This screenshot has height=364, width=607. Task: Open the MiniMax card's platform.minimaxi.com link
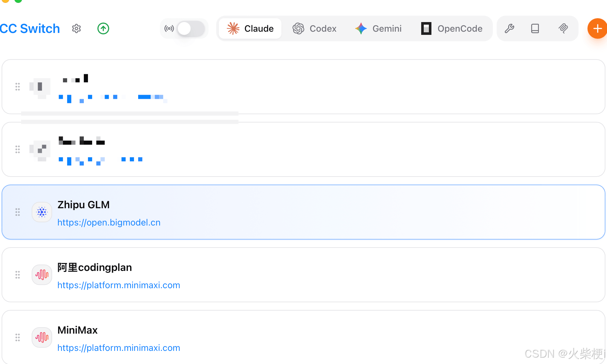pyautogui.click(x=119, y=348)
